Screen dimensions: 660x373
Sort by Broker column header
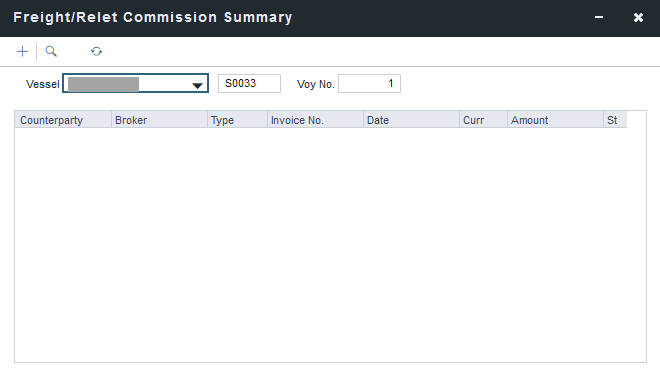pos(159,120)
